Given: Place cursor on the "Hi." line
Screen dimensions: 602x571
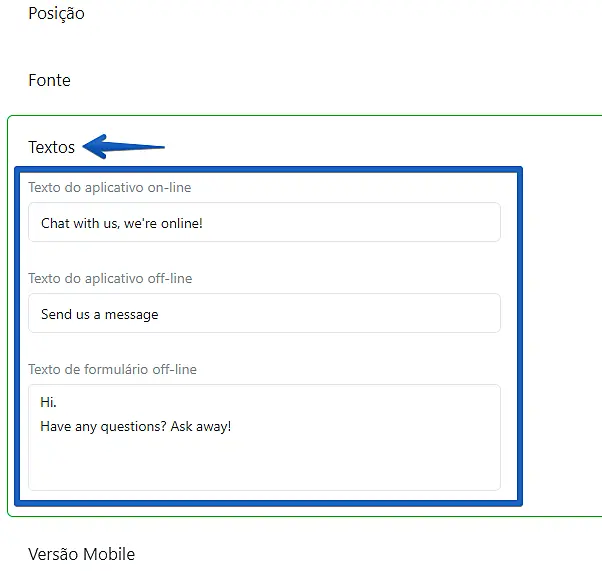Looking at the screenshot, I should pyautogui.click(x=48, y=402).
